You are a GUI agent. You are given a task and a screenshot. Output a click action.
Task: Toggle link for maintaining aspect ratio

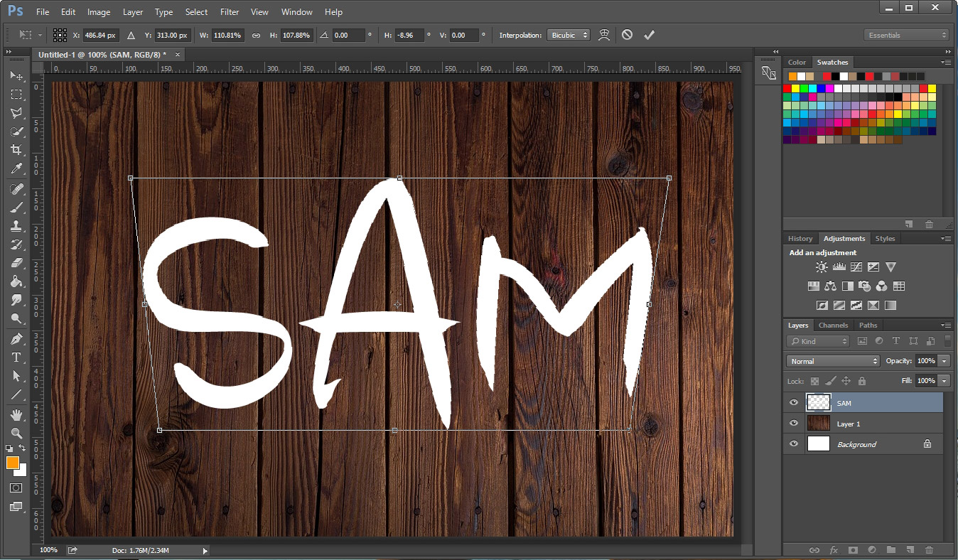pos(256,35)
